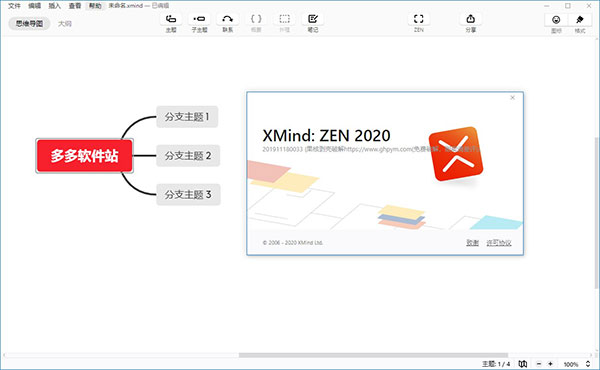Click the 分享 share icon
600x370 pixels.
click(x=470, y=19)
